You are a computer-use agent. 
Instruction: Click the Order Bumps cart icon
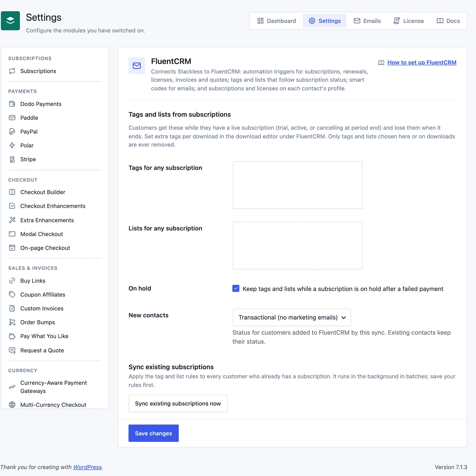pyautogui.click(x=12, y=322)
